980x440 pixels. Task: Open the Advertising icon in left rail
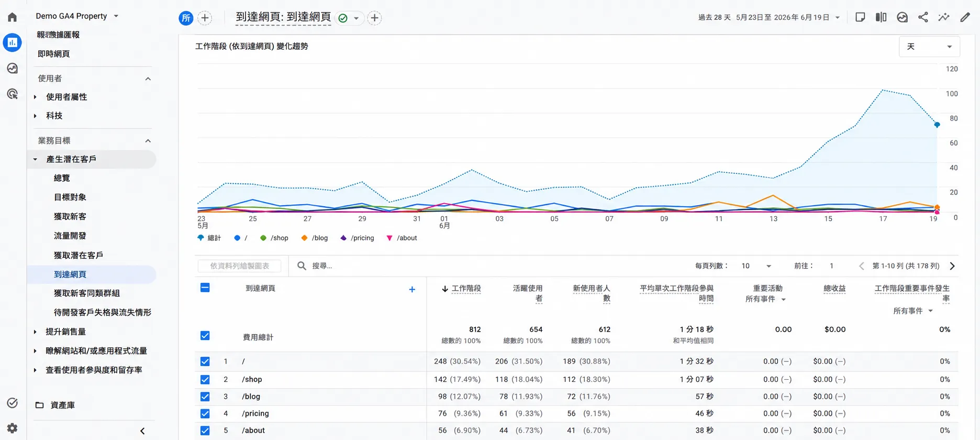(12, 94)
